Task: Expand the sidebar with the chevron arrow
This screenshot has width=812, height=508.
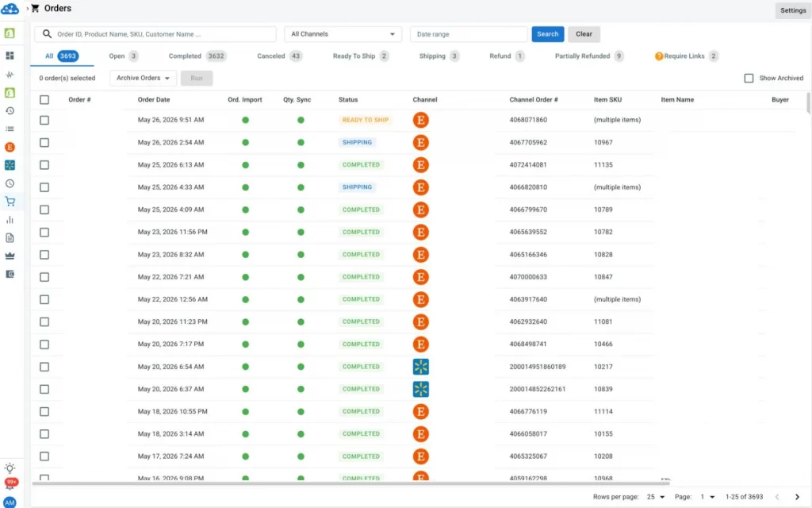Action: [x=27, y=8]
